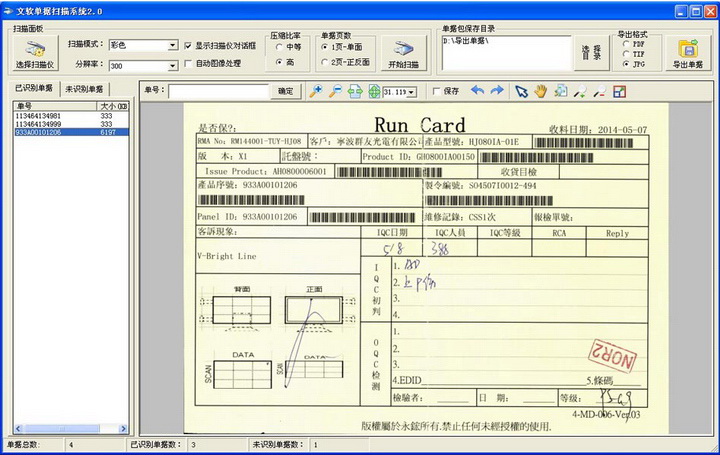Viewport: 720px width, 455px height.
Task: Click the zoom region icon after the hand
Action: coord(560,91)
